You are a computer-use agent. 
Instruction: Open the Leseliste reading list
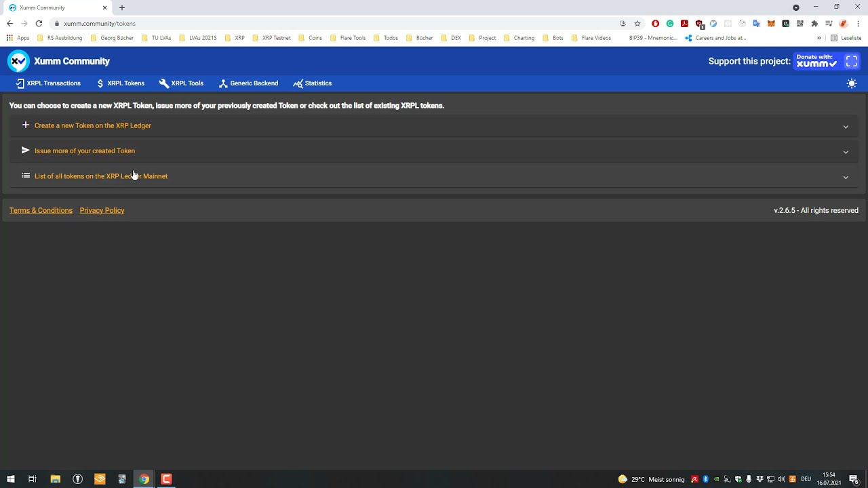click(846, 38)
